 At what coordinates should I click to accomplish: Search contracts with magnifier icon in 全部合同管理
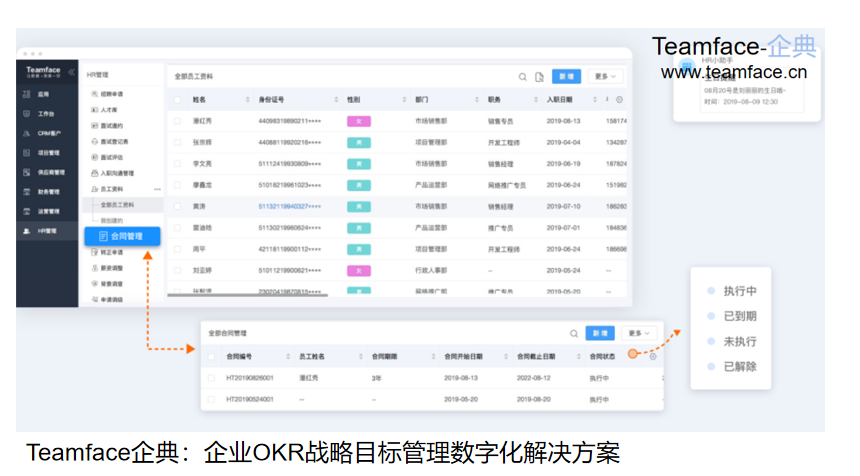pos(574,333)
